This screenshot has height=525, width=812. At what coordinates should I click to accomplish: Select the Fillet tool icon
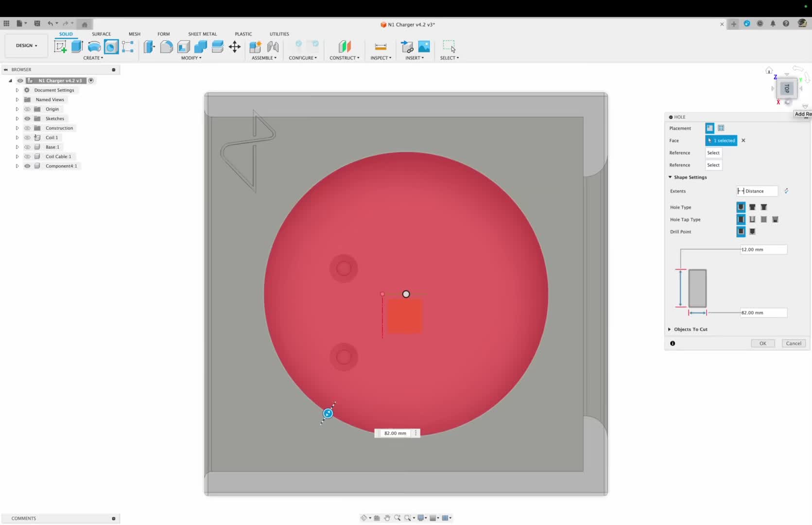pos(166,47)
